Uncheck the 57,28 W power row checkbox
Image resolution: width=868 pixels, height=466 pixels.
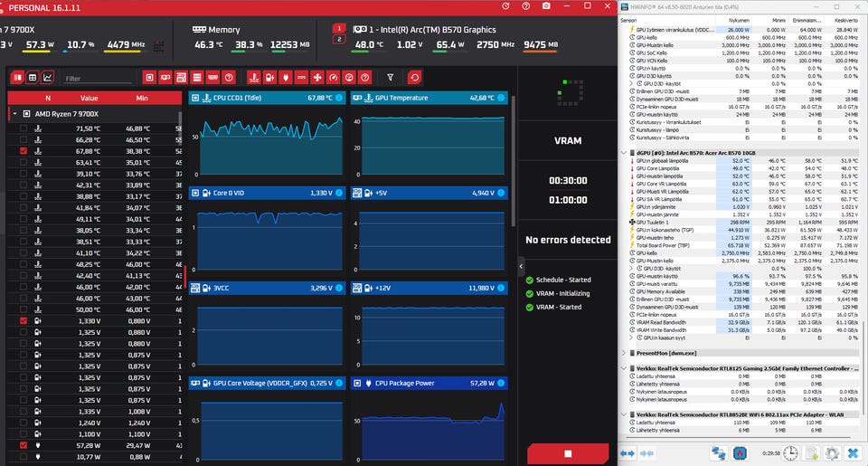(x=24, y=445)
